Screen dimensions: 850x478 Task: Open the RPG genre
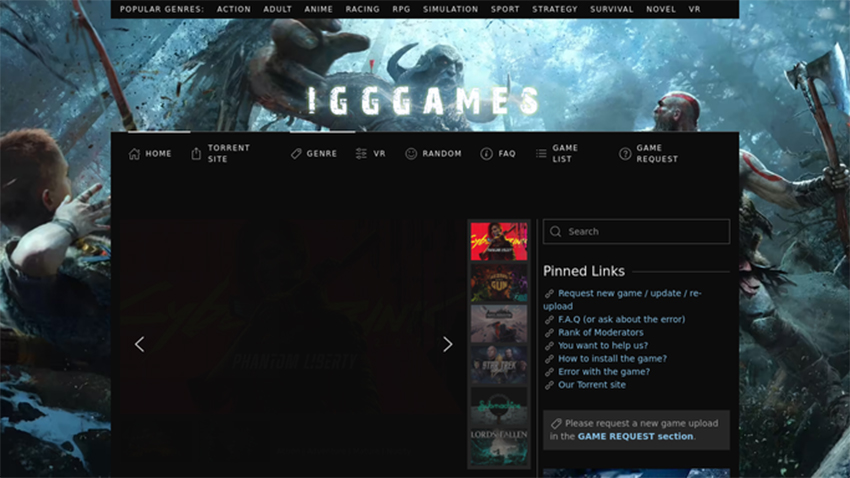click(x=401, y=9)
